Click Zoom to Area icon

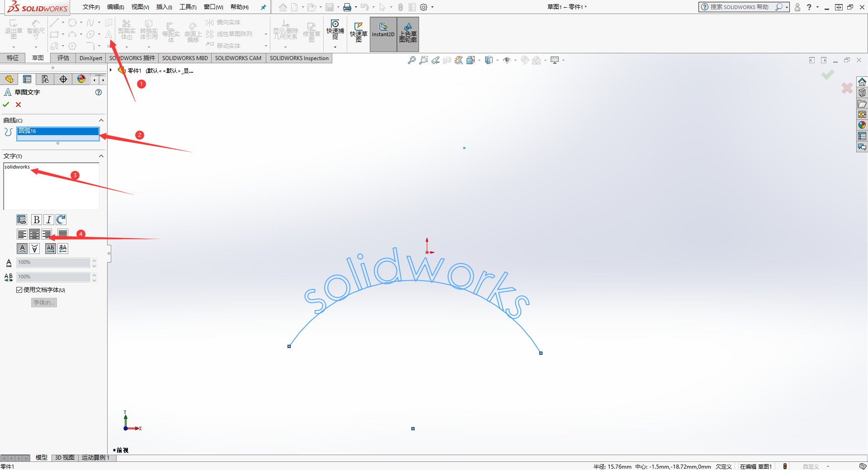[x=424, y=60]
